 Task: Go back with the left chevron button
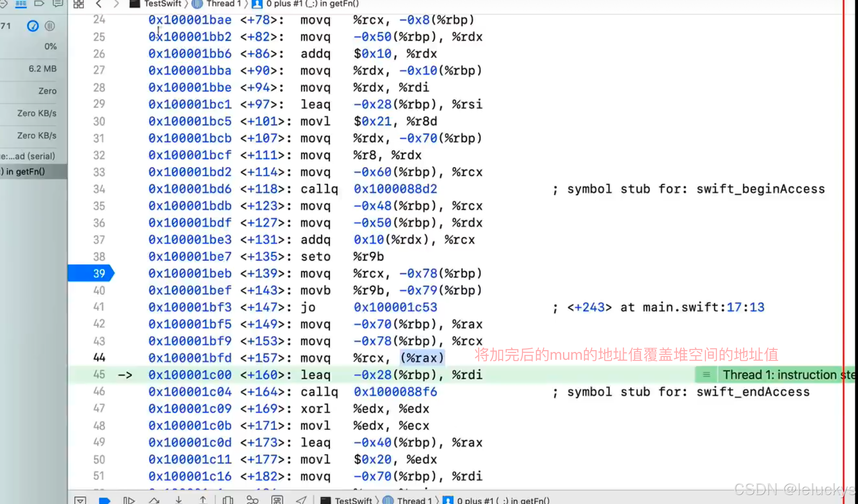point(99,4)
